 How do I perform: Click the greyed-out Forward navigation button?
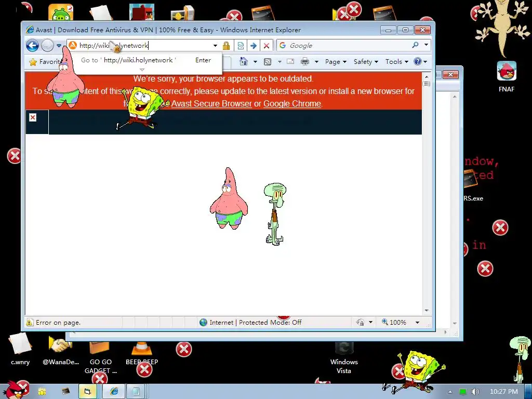point(47,46)
